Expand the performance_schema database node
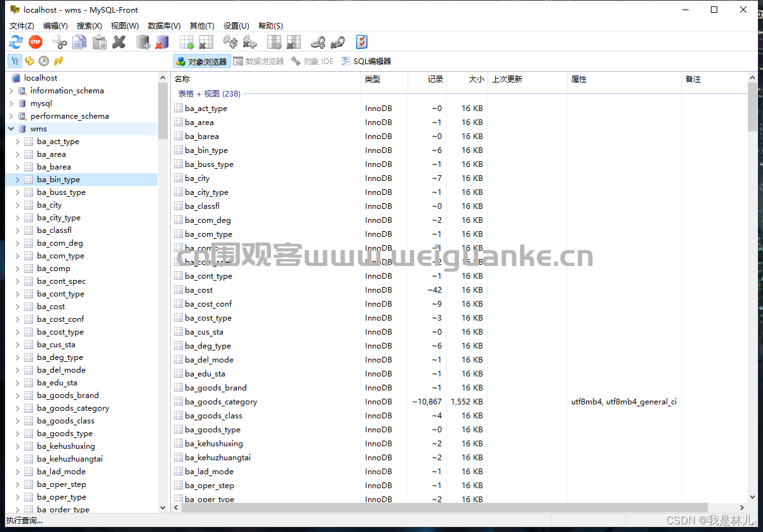The width and height of the screenshot is (763, 532). [x=11, y=116]
